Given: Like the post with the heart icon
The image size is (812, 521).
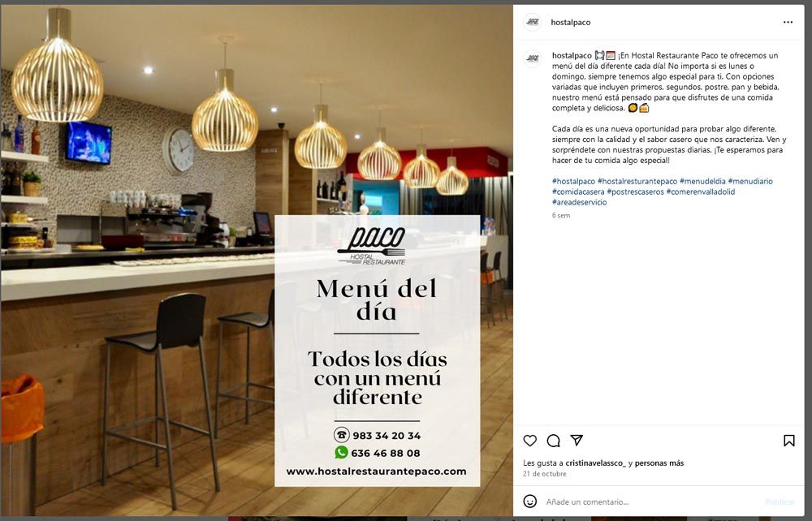Looking at the screenshot, I should [529, 441].
